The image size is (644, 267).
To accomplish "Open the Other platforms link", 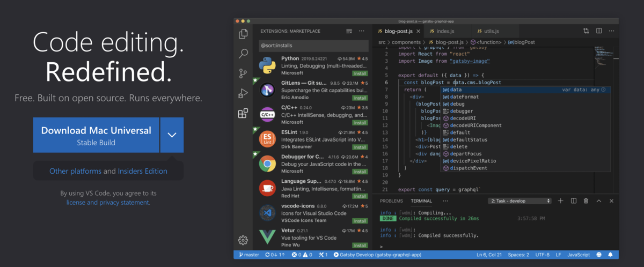I will coord(75,171).
